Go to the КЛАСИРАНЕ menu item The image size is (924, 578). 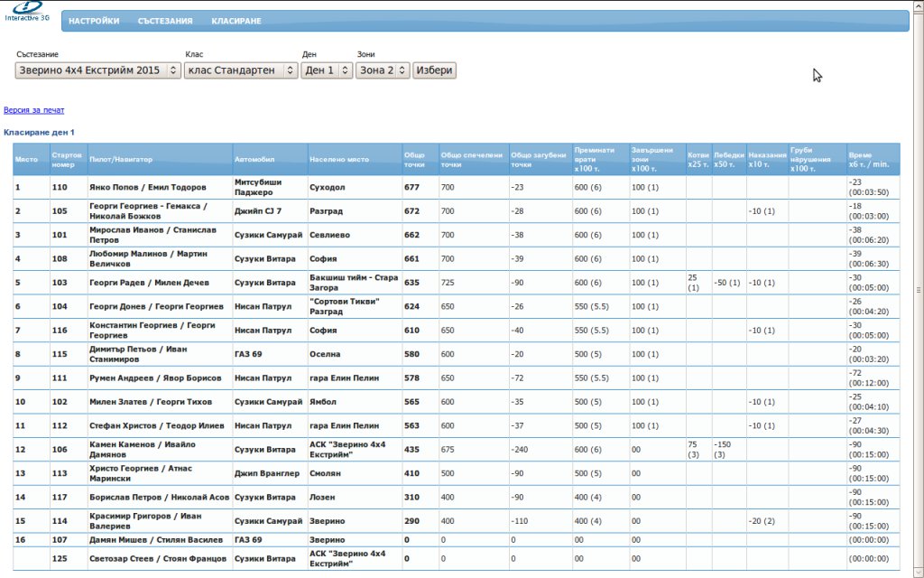[x=236, y=21]
